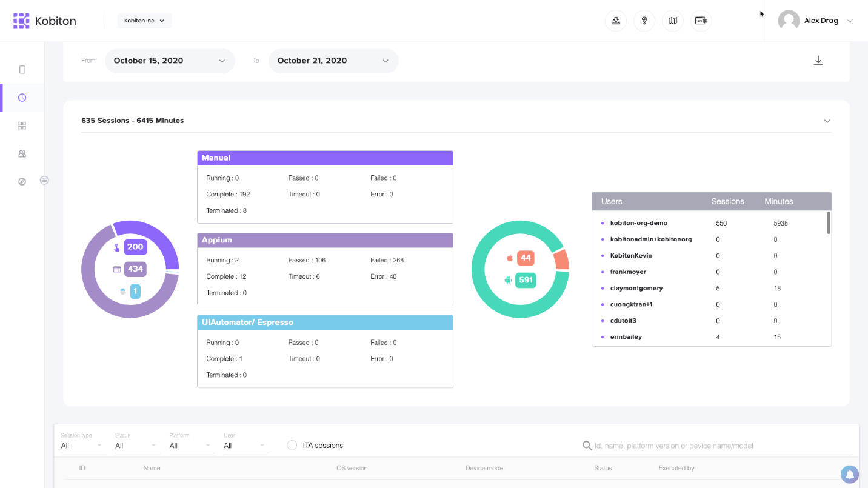Select kobiton-org-demo in the Users list
The height and width of the screenshot is (488, 868).
638,223
